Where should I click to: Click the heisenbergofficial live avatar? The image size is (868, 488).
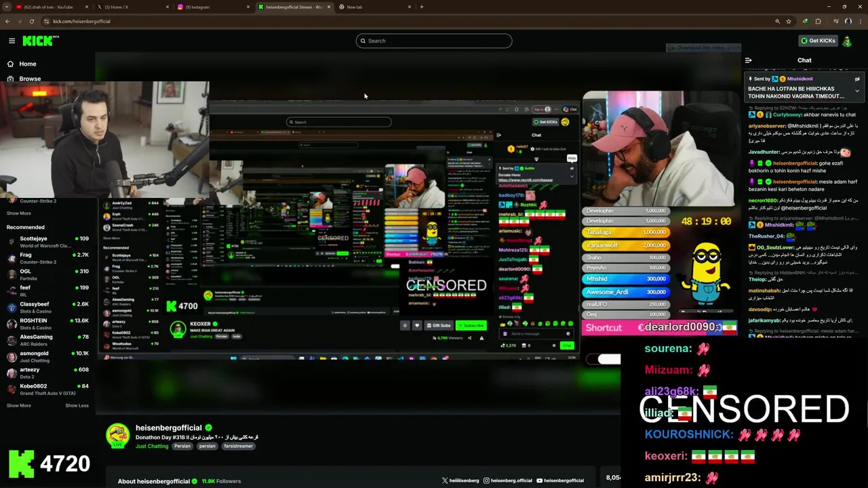coord(118,436)
